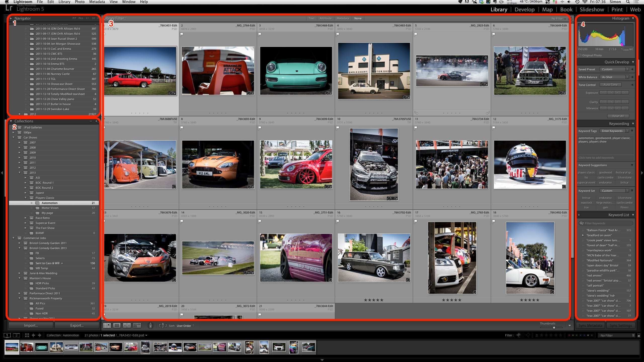The width and height of the screenshot is (644, 362).
Task: Open the Metadata menu
Action: coord(97,2)
